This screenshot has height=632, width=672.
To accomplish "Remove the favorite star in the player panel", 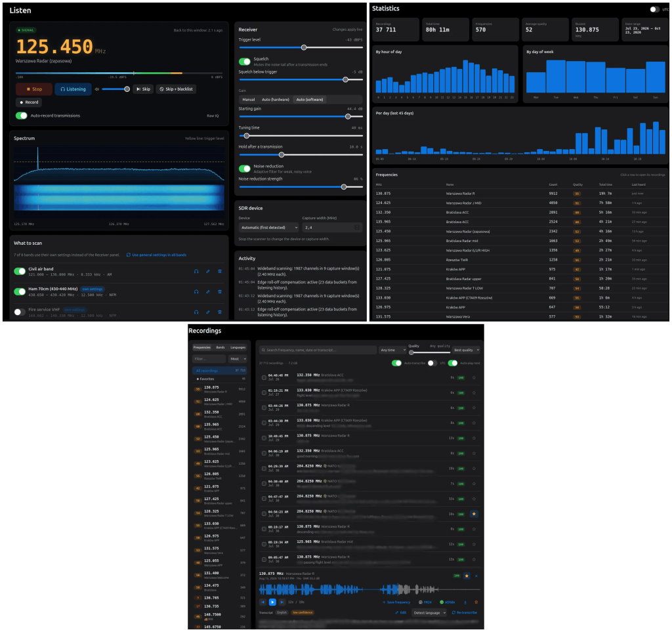I will click(x=467, y=576).
